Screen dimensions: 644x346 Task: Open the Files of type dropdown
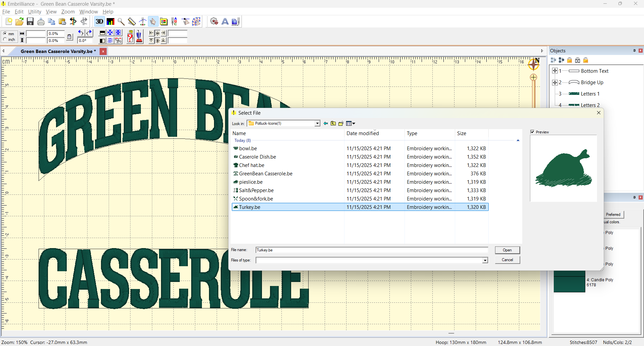(485, 261)
